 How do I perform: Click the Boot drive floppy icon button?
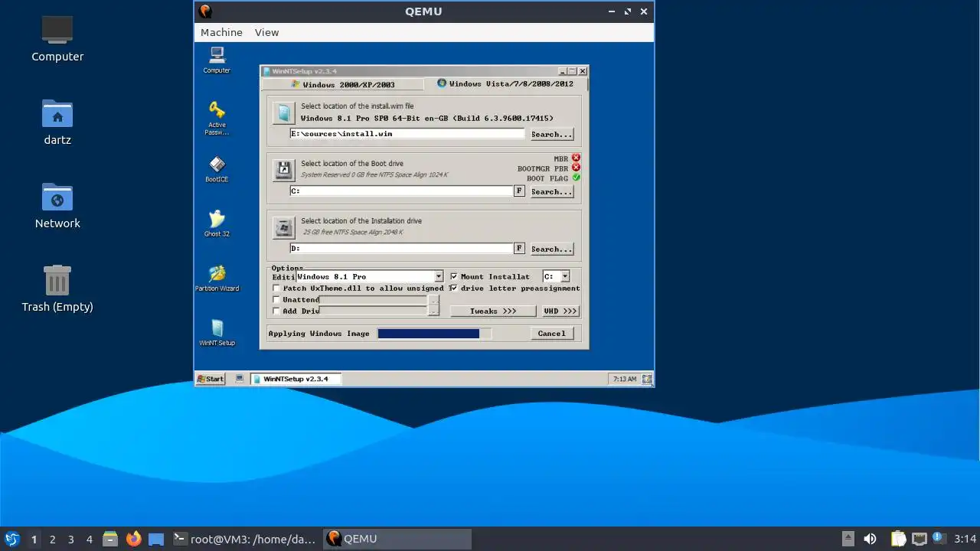pos(284,171)
